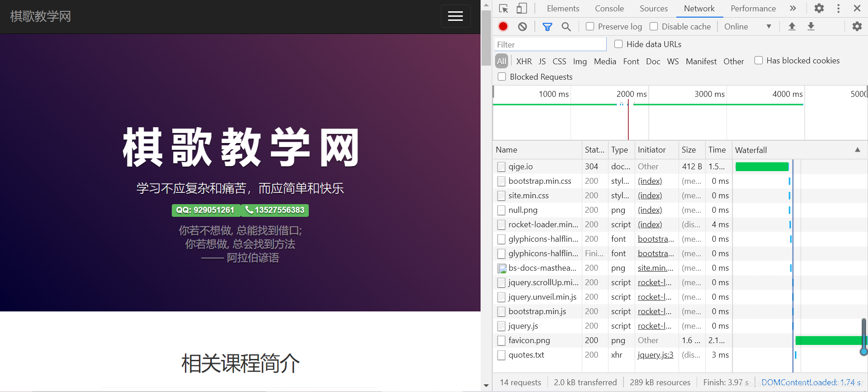This screenshot has width=868, height=392.
Task: Check Hide data URLs
Action: click(x=618, y=44)
